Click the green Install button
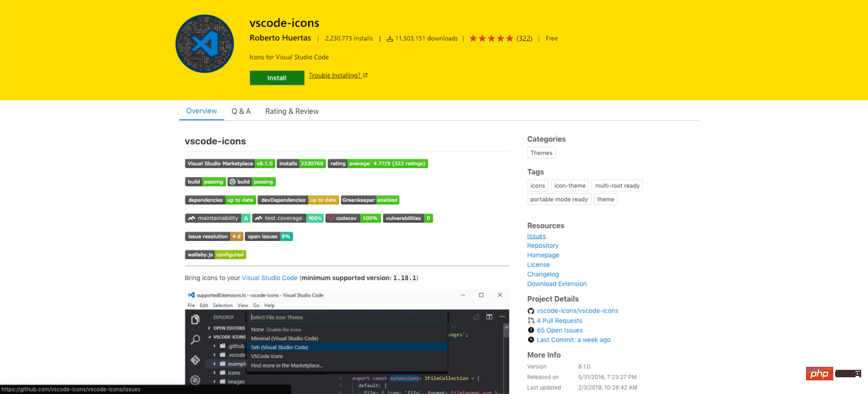The width and height of the screenshot is (868, 394). [x=277, y=78]
